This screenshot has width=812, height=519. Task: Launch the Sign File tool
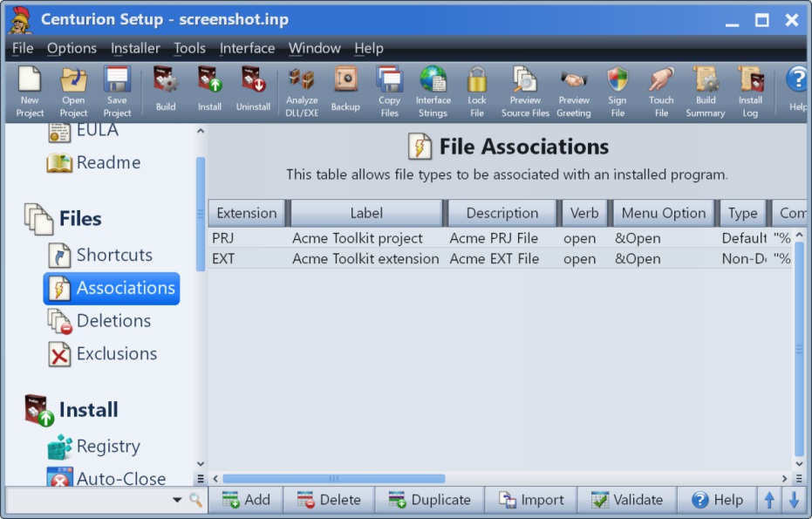pyautogui.click(x=618, y=91)
